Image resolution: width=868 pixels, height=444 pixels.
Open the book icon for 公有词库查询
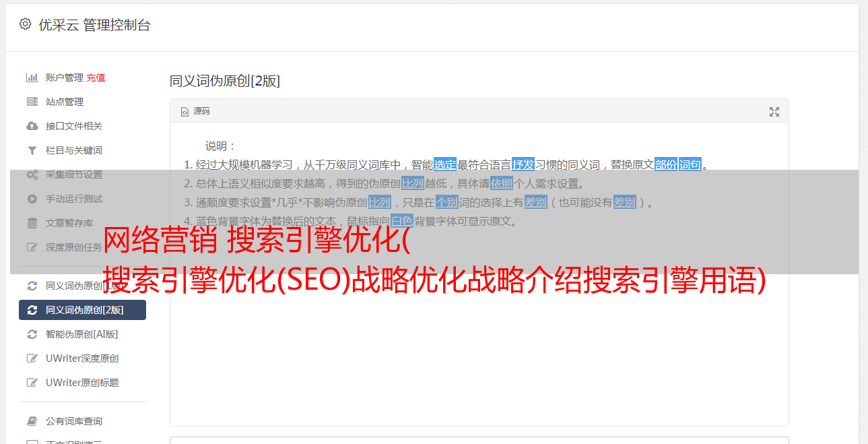pyautogui.click(x=32, y=421)
